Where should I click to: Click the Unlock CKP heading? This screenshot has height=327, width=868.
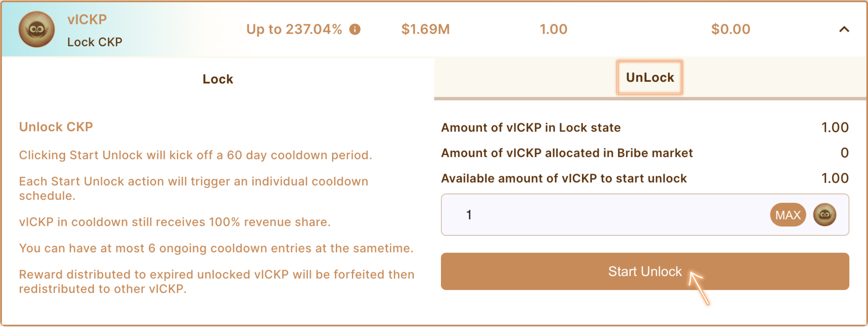coord(56,127)
